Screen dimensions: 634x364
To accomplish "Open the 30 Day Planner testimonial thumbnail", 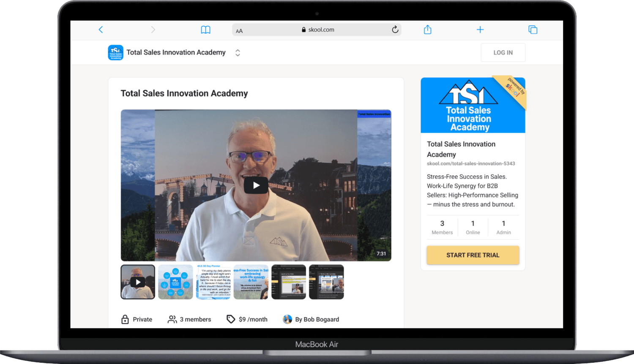I will [x=213, y=282].
